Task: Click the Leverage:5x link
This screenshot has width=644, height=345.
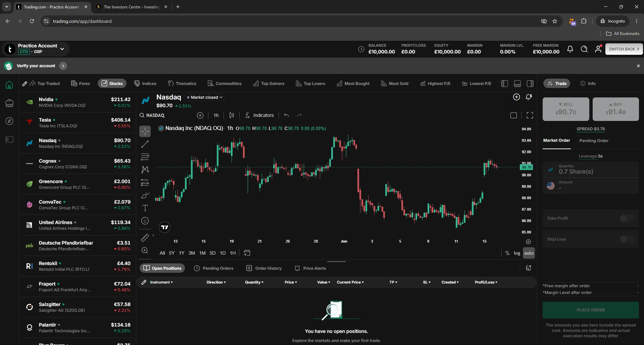Action: pos(591,156)
